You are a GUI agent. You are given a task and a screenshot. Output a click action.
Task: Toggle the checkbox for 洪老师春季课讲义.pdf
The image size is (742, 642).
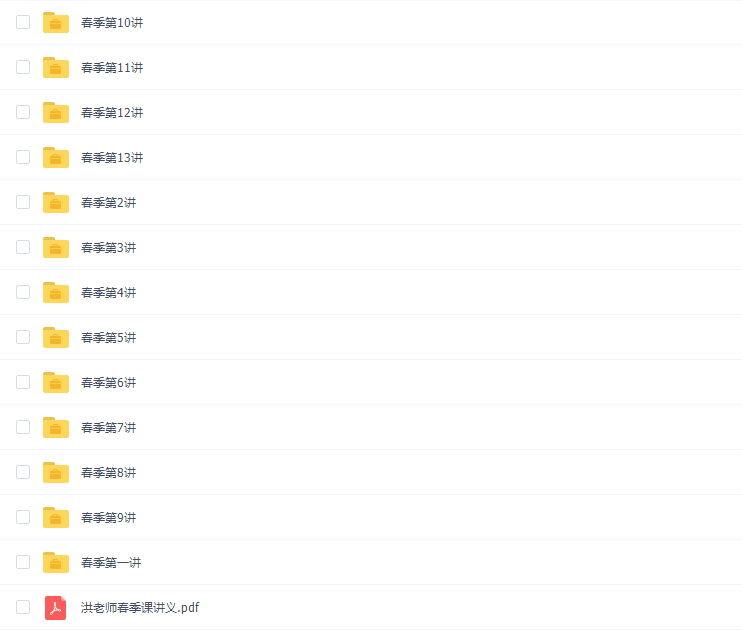click(23, 607)
